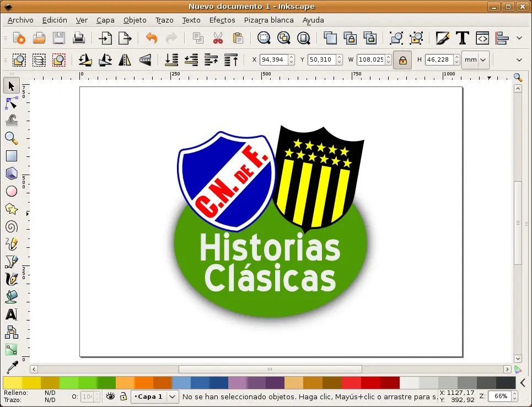Select the Pencil freehand tool
Viewport: 532px width, 407px height.
(x=12, y=244)
